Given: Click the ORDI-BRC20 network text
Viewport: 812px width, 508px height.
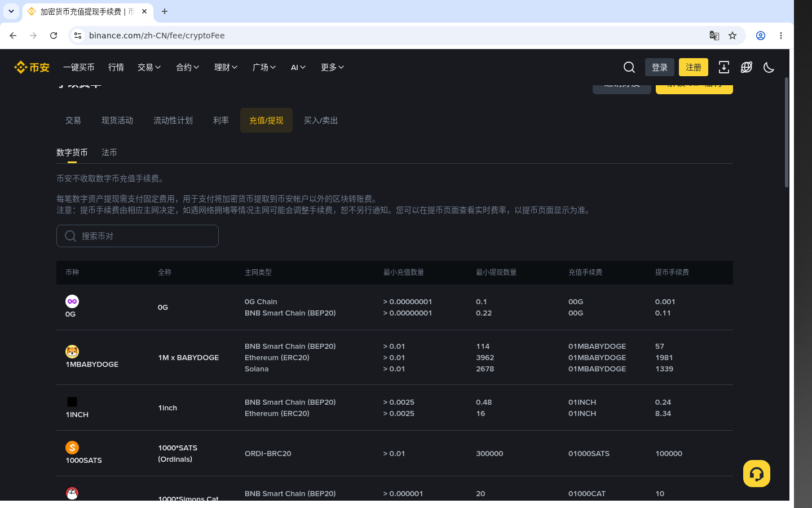Looking at the screenshot, I should point(268,453).
